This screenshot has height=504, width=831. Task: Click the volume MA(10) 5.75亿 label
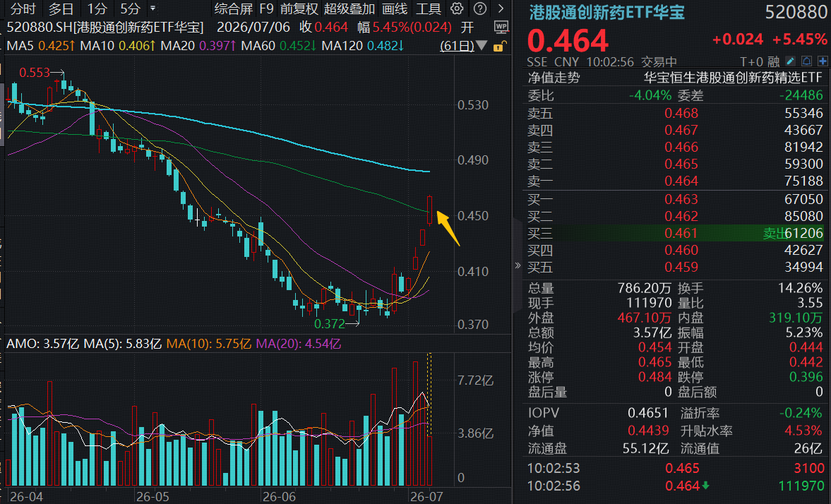[x=209, y=344]
